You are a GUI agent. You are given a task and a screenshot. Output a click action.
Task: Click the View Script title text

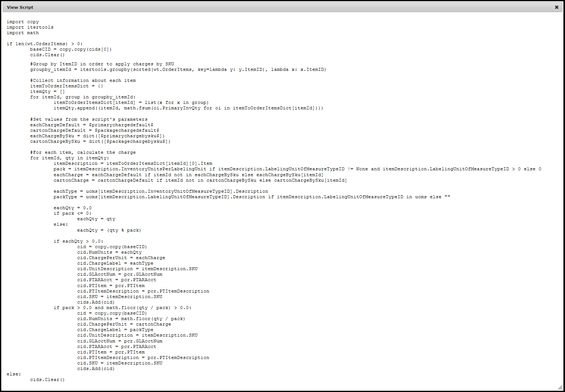pos(20,7)
